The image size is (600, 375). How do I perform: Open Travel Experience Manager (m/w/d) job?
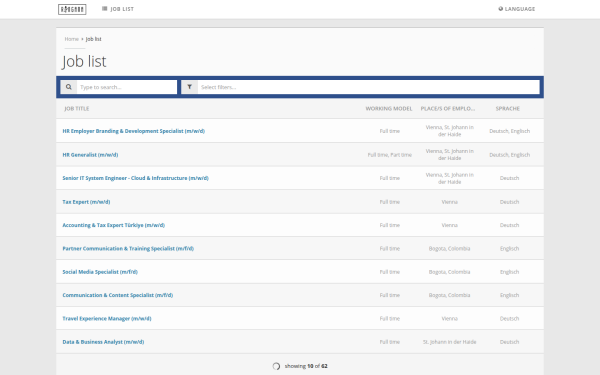107,319
